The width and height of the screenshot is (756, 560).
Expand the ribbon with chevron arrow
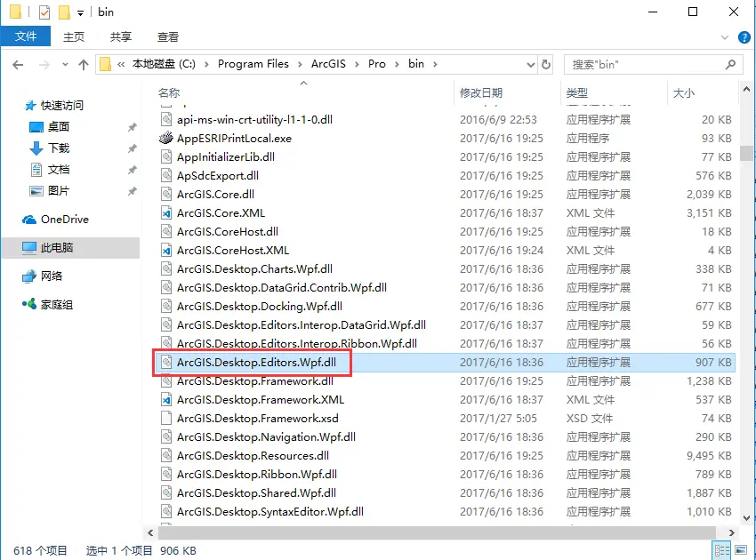pos(724,37)
